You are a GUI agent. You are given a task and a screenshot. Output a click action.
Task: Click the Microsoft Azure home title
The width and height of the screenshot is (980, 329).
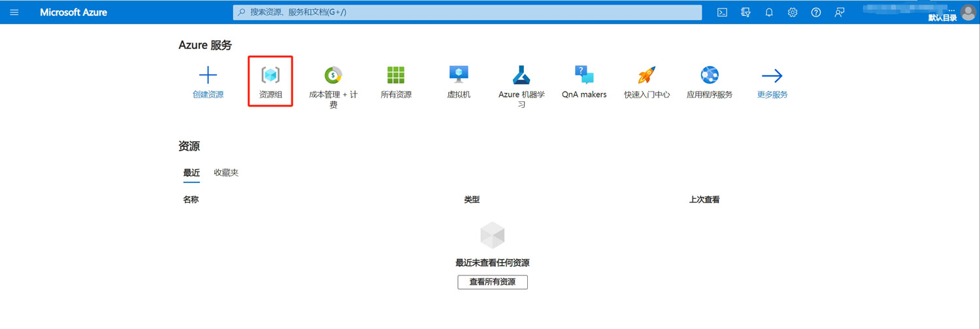point(73,12)
